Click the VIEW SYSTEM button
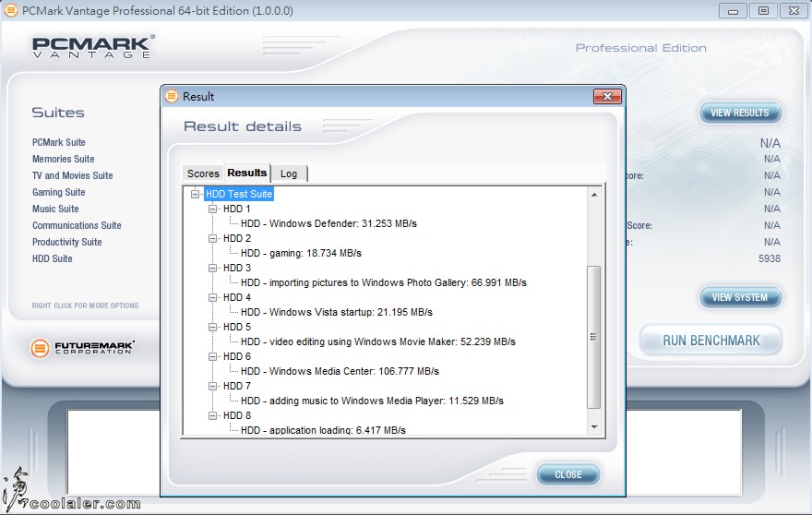 pyautogui.click(x=740, y=297)
